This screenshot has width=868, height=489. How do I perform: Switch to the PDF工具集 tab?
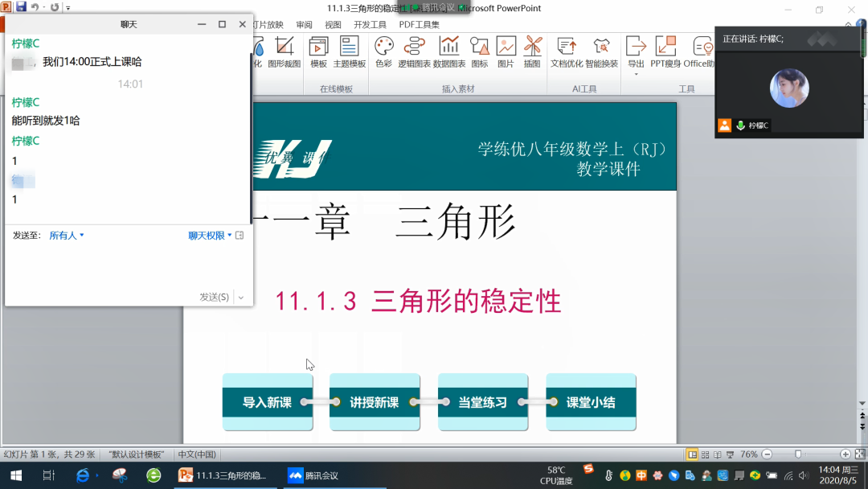(420, 25)
